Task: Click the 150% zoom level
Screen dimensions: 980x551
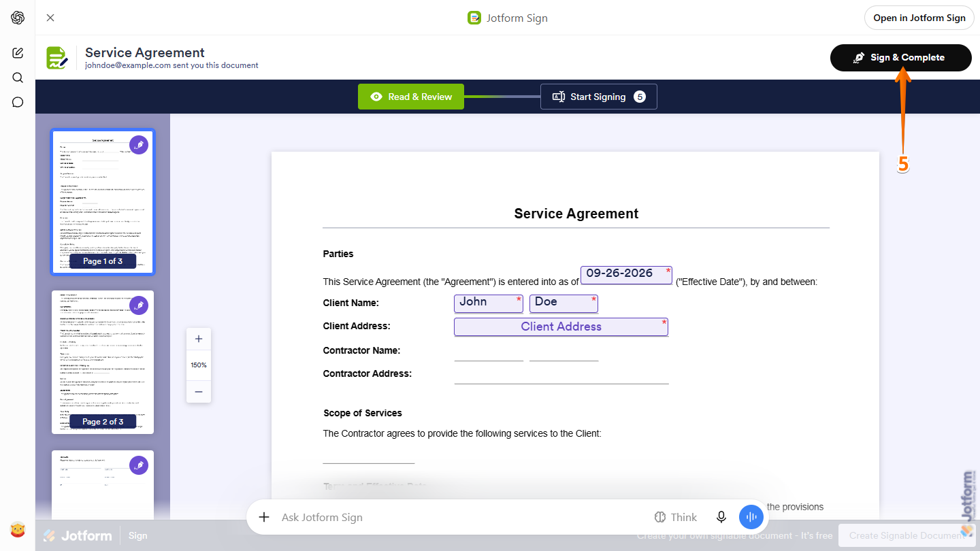Action: [199, 365]
